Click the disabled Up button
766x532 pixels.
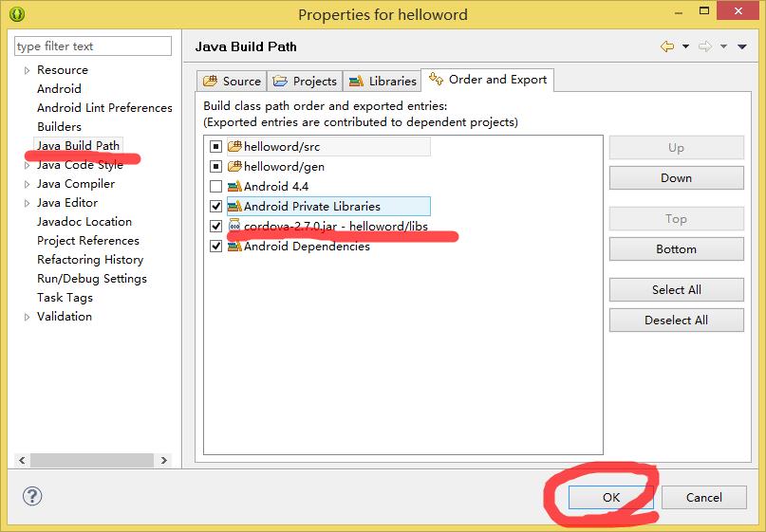coord(676,147)
